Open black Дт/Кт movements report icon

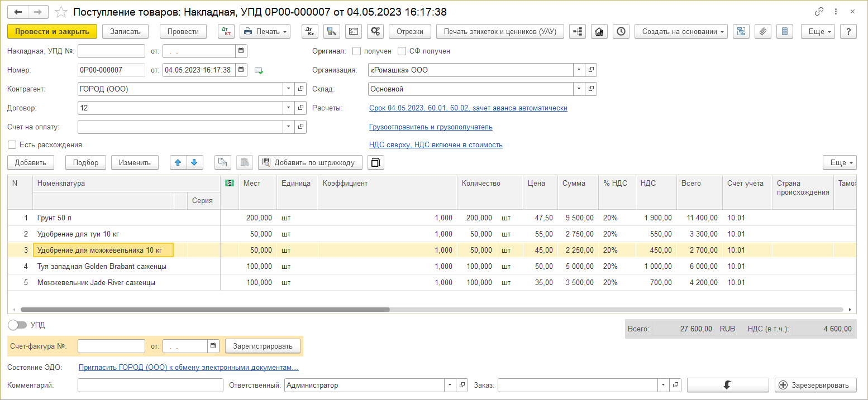(x=310, y=32)
